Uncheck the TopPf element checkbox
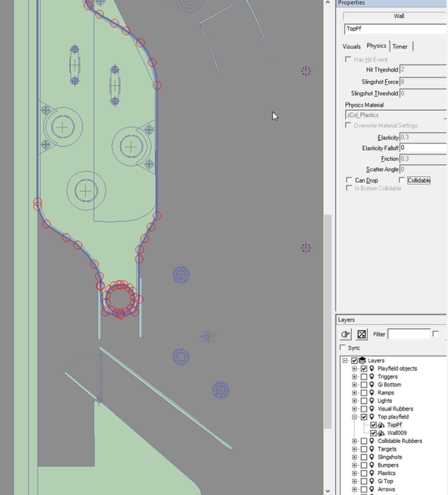The height and width of the screenshot is (495, 448). (x=373, y=425)
